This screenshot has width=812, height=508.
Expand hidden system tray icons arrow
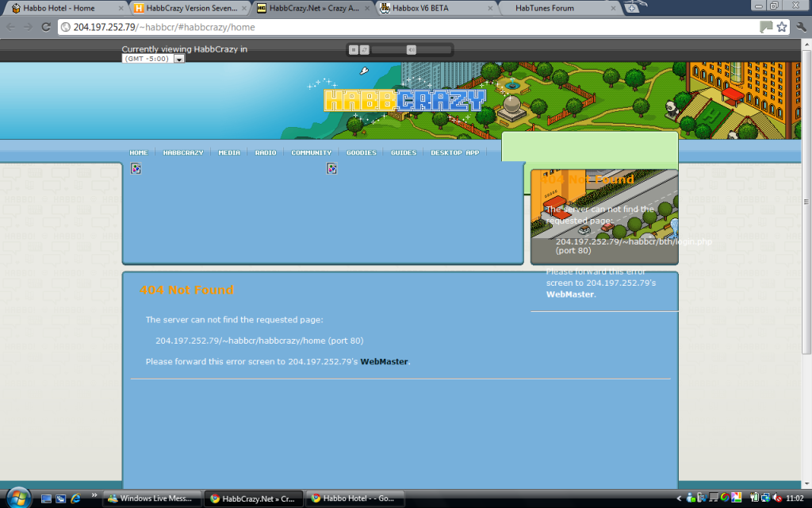(680, 498)
